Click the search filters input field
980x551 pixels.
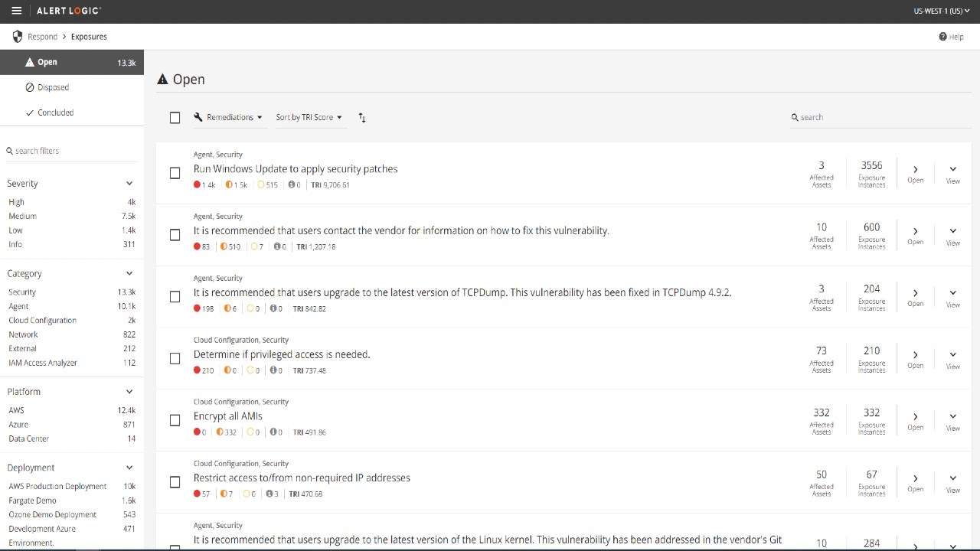[x=73, y=151]
